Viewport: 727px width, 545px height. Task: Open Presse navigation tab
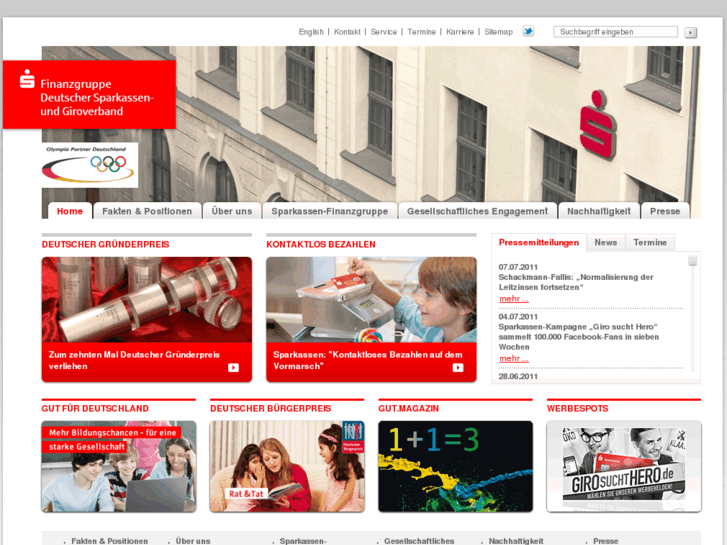[665, 211]
